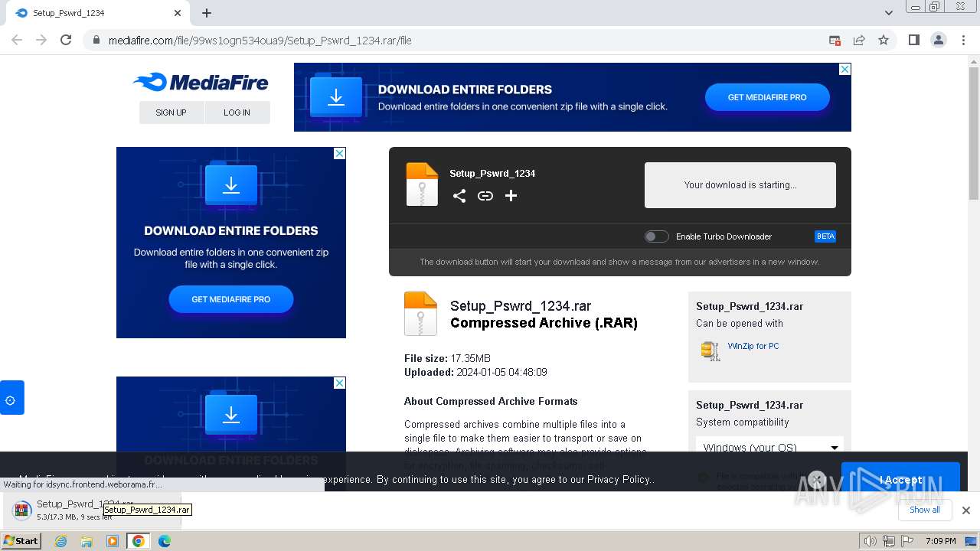Open Microsoft Edge from taskbar
The image size is (980, 551).
(165, 541)
